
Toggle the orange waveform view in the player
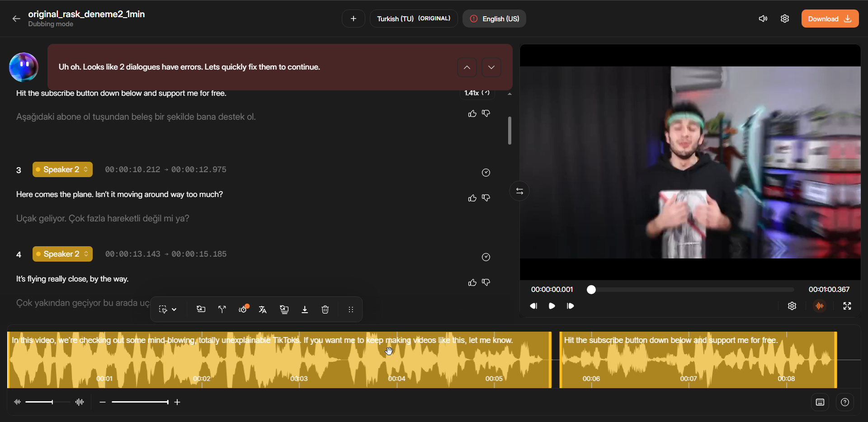tap(820, 306)
